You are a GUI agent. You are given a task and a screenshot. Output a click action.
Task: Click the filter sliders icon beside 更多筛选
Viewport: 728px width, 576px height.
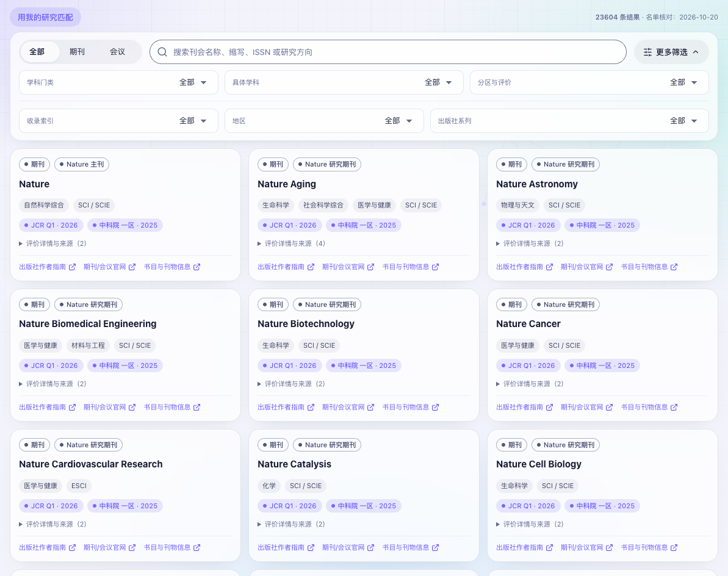[x=647, y=52]
